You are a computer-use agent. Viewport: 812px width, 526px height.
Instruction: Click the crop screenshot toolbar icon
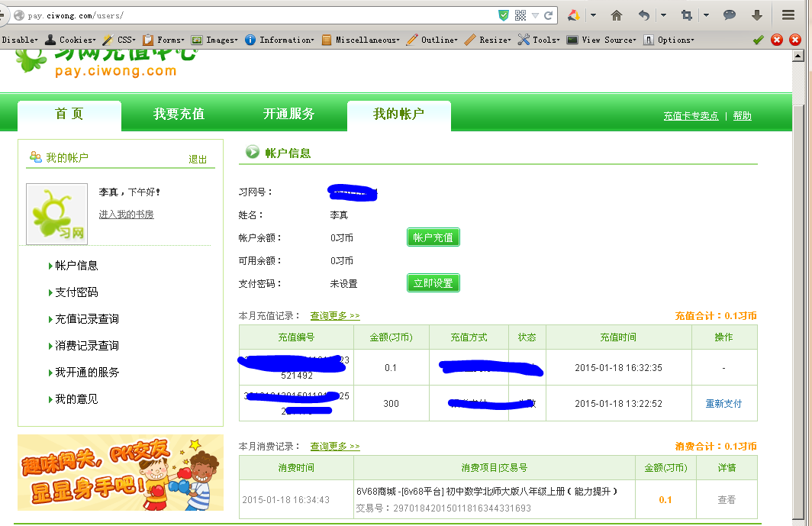click(687, 15)
